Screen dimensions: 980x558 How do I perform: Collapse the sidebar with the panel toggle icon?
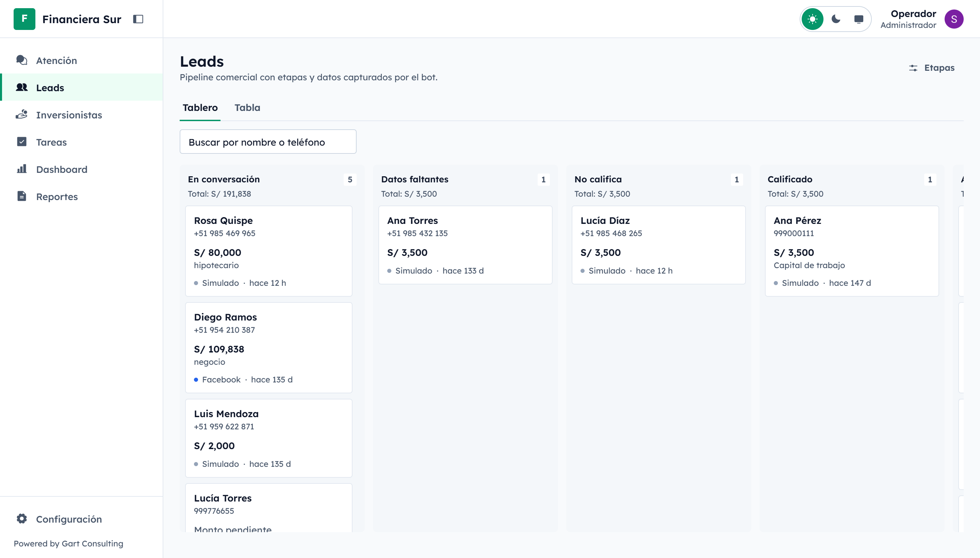[138, 19]
